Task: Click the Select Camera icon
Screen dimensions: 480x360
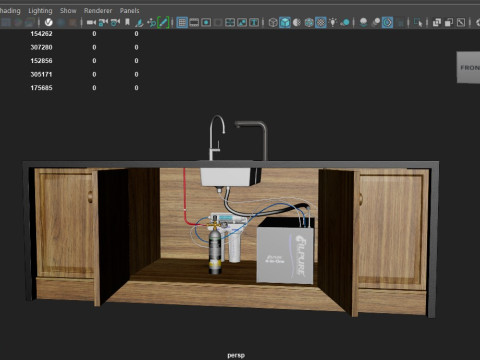Action: [x=91, y=22]
